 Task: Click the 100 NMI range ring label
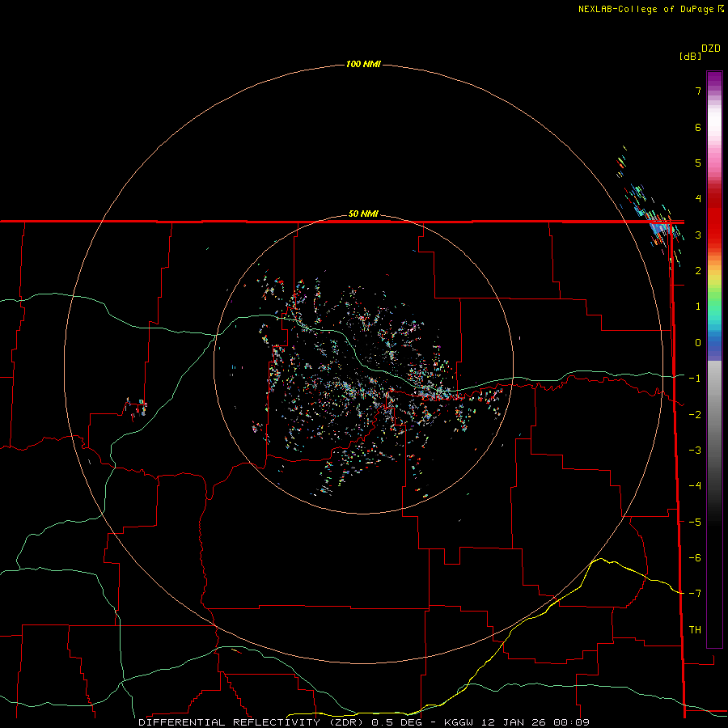pos(363,64)
